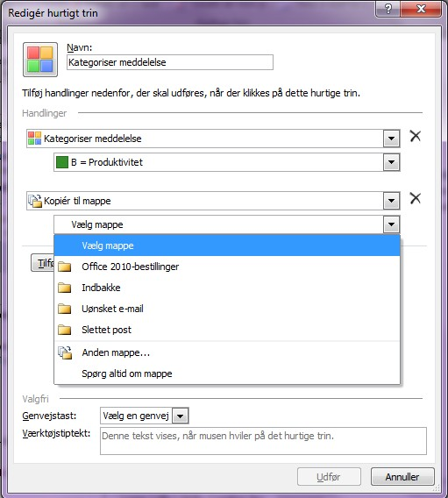Collapse the Vælg mappe folder dropdown arrow
The height and width of the screenshot is (498, 448).
click(391, 224)
